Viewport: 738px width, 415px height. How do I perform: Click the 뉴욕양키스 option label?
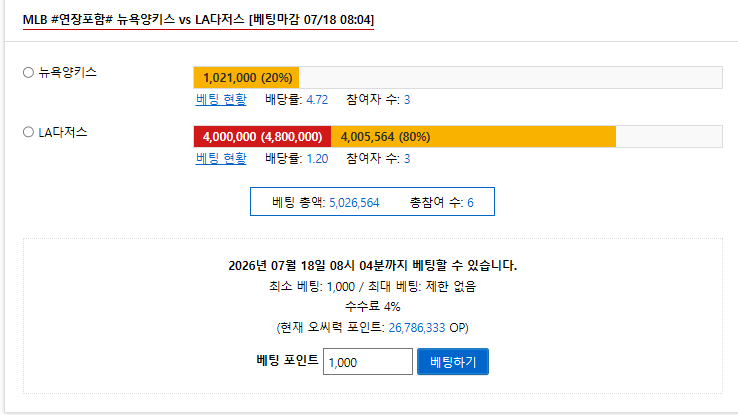click(x=67, y=72)
